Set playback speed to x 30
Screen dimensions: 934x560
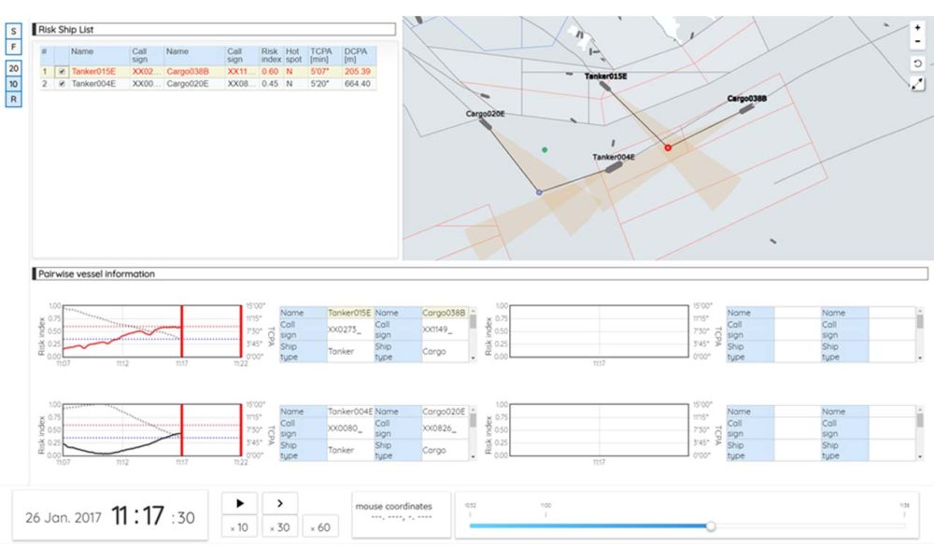[x=280, y=527]
